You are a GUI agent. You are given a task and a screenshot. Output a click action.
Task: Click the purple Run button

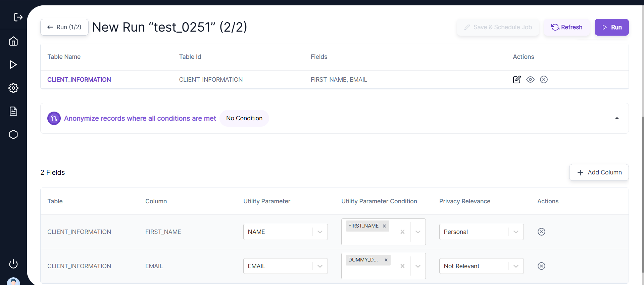[x=611, y=27]
